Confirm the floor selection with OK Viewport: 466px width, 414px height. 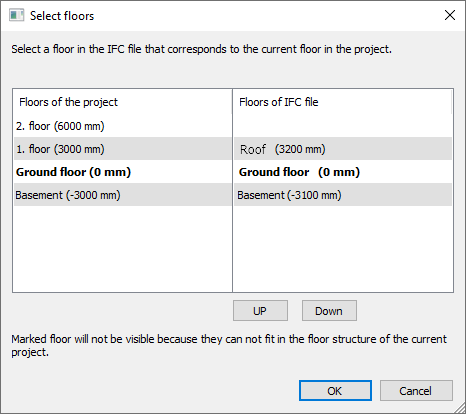(x=335, y=391)
